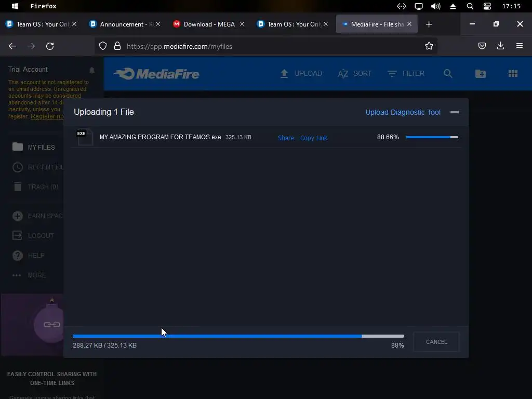Click the site security padlock icon
Viewport: 532px width, 399px height.
pyautogui.click(x=117, y=46)
